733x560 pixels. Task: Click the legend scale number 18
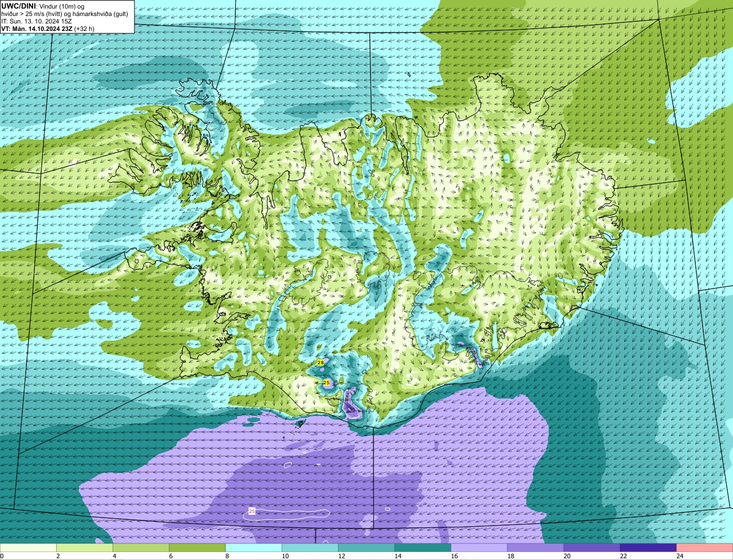click(510, 556)
